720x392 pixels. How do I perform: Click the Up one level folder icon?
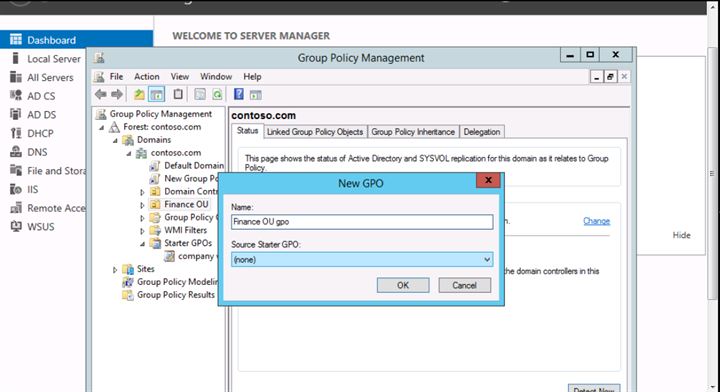coord(139,95)
